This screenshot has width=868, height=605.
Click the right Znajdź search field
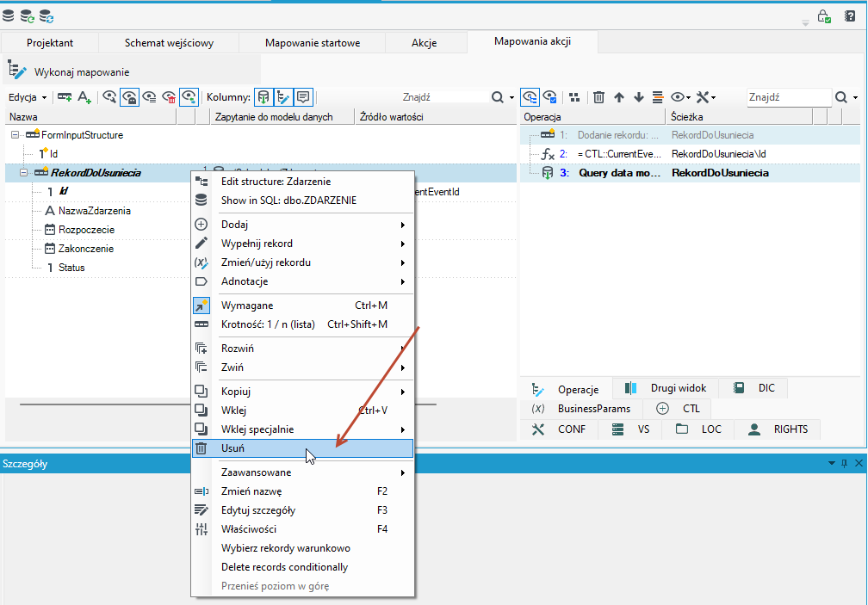tap(789, 97)
